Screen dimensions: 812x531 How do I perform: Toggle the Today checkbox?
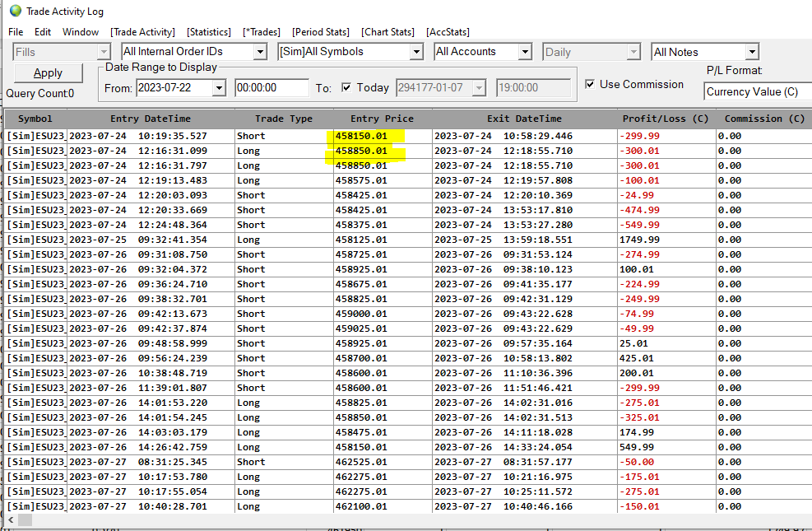(x=346, y=87)
